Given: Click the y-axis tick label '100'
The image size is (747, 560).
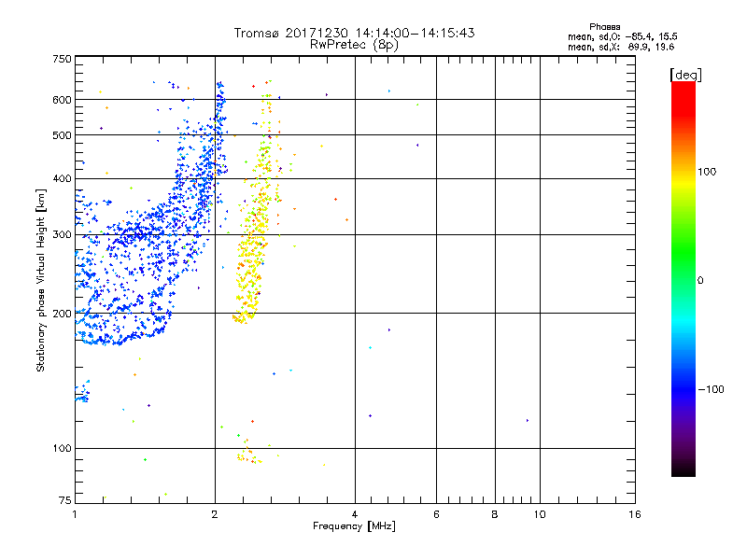Looking at the screenshot, I should 62,448.
